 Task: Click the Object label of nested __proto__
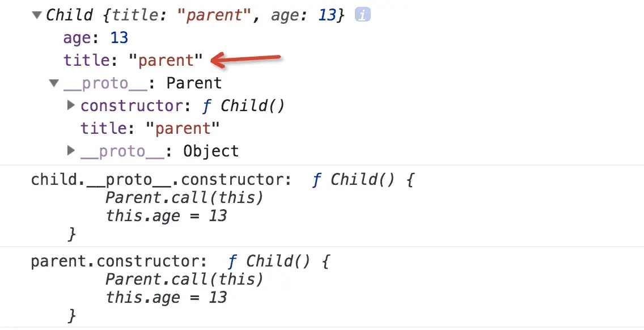210,151
